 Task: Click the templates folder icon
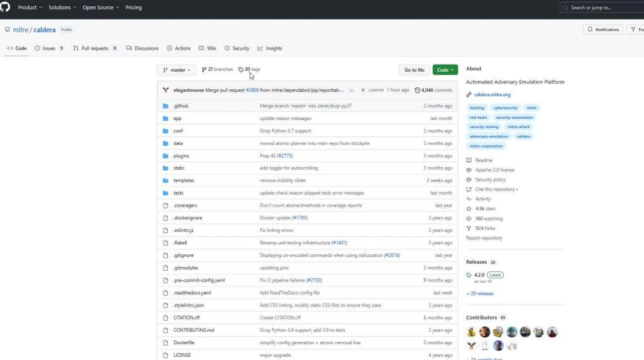[x=165, y=180]
